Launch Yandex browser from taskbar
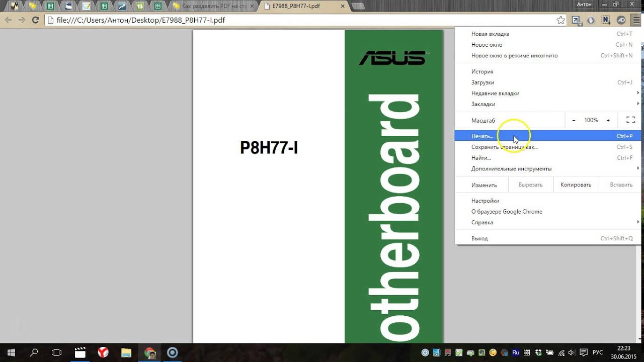 pos(103,352)
